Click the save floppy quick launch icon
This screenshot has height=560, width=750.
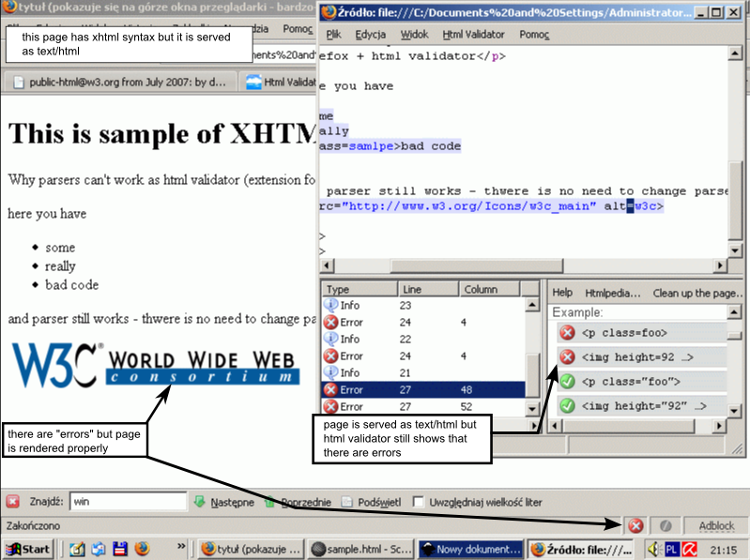pos(120,549)
